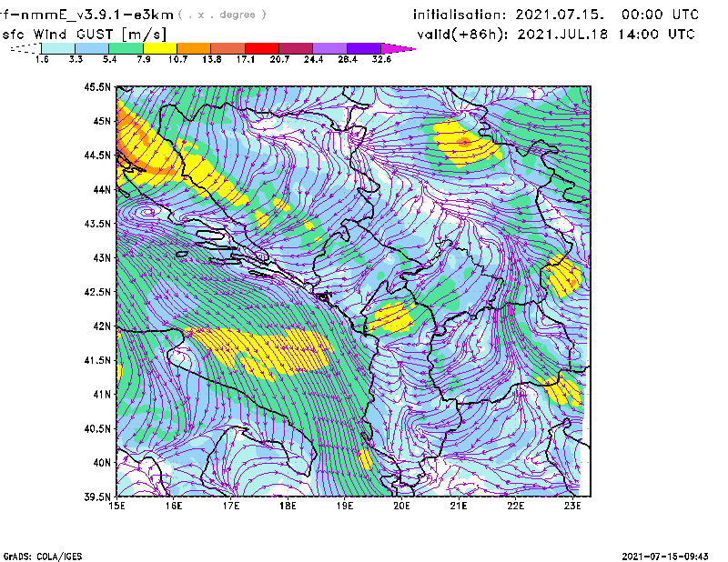Click the light cyan 1.6–3.3 legend swatch
The image size is (728, 562).
(x=58, y=48)
